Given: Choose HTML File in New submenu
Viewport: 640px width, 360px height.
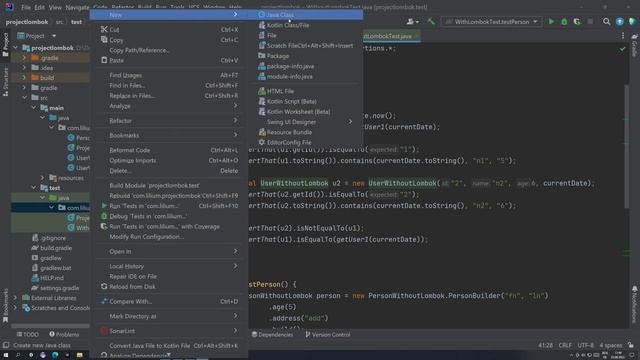Looking at the screenshot, I should (306, 91).
